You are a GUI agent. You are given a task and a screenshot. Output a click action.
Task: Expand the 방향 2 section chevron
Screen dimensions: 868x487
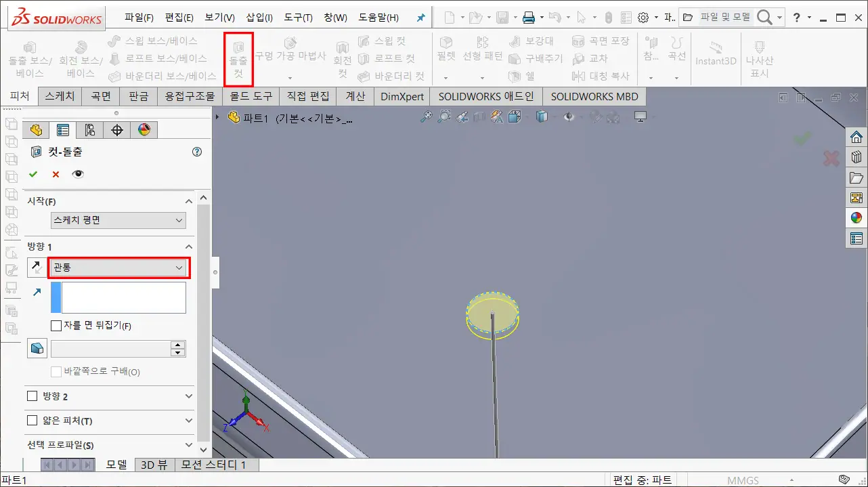point(189,396)
